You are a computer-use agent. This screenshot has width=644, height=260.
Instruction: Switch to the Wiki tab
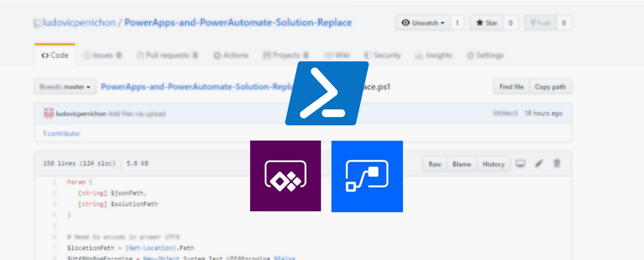pos(338,55)
